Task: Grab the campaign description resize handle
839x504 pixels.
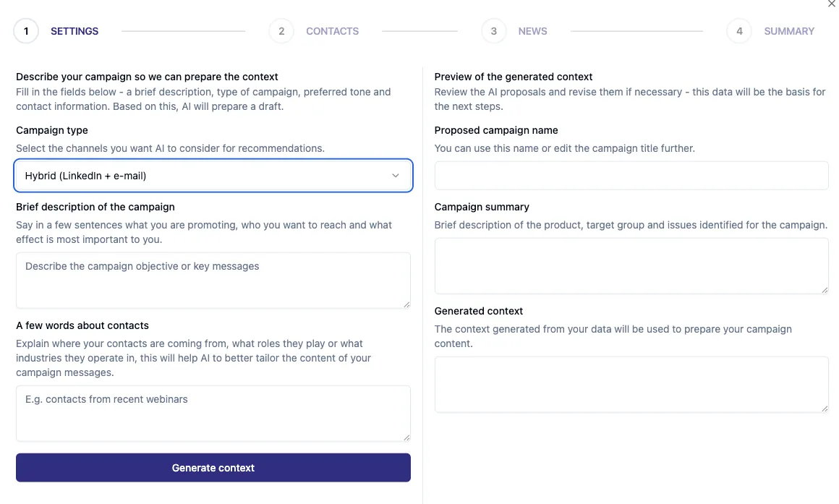Action: [406, 304]
